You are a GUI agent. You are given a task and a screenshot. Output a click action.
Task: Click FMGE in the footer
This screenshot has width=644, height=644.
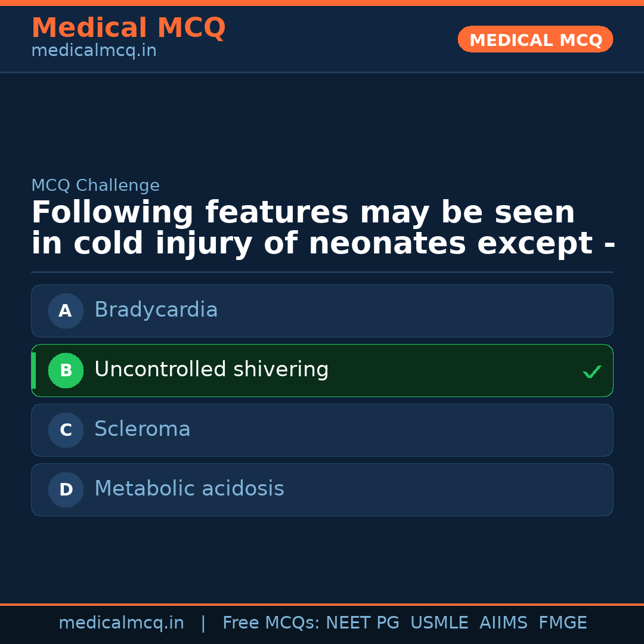pos(562,623)
